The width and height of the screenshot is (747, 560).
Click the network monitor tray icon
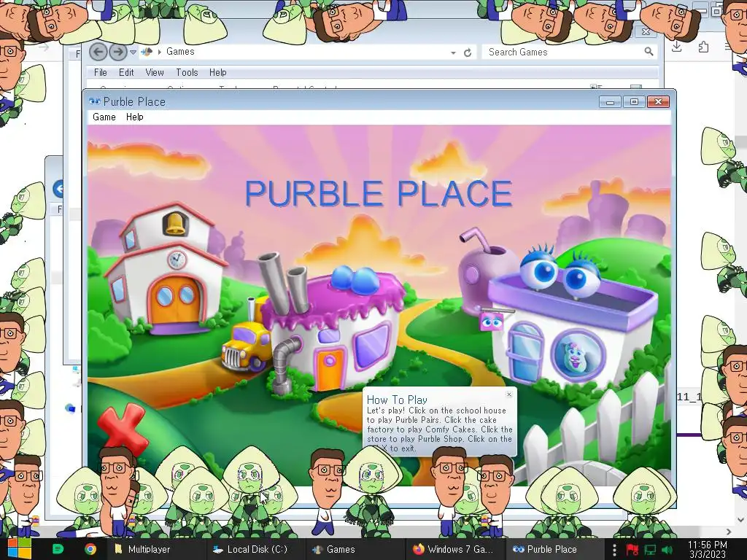click(x=650, y=550)
